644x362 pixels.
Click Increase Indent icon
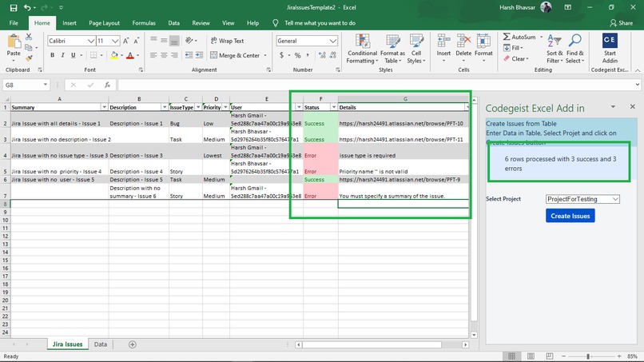199,55
